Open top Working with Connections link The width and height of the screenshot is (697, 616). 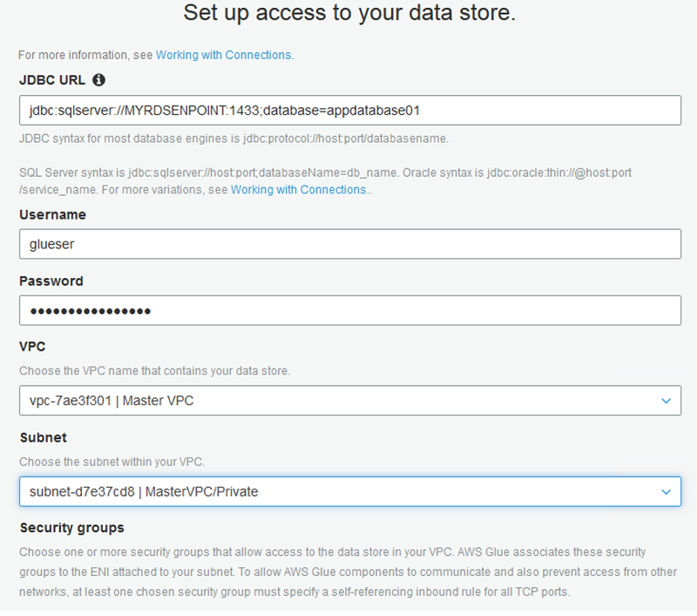[x=225, y=55]
